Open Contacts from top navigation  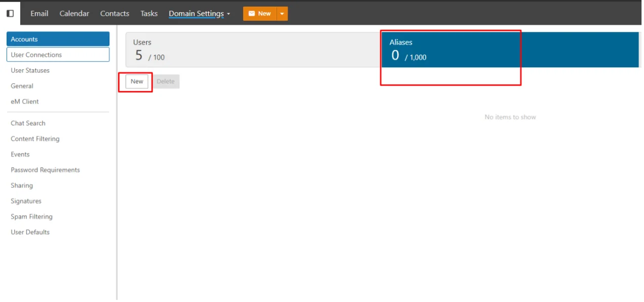115,14
